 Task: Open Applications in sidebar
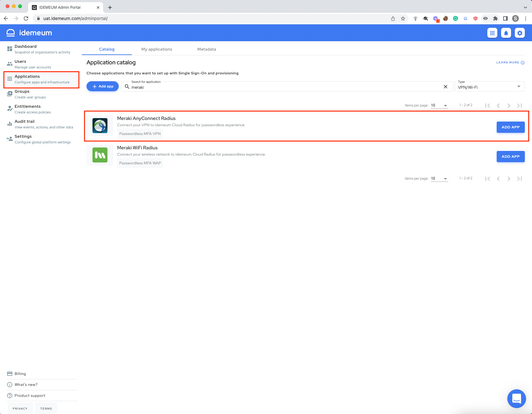(x=41, y=79)
